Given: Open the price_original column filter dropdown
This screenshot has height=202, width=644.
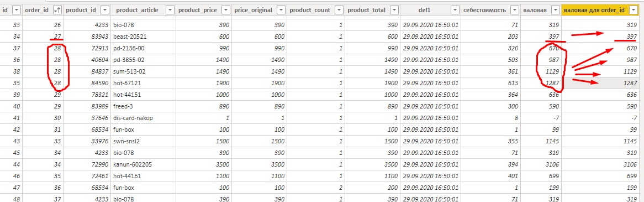Looking at the screenshot, I should [x=281, y=11].
